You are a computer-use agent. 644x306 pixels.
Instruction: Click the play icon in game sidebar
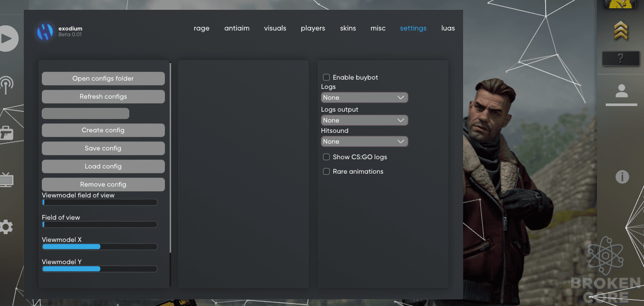(x=8, y=39)
